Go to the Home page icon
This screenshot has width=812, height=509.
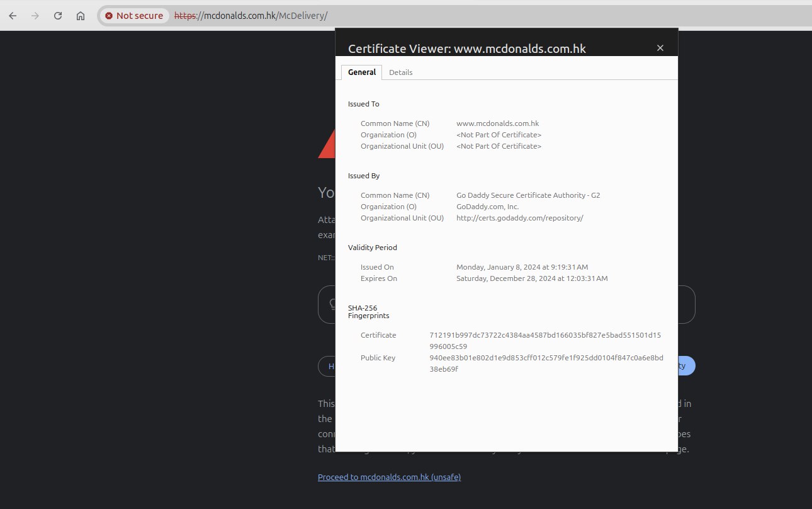(x=81, y=16)
